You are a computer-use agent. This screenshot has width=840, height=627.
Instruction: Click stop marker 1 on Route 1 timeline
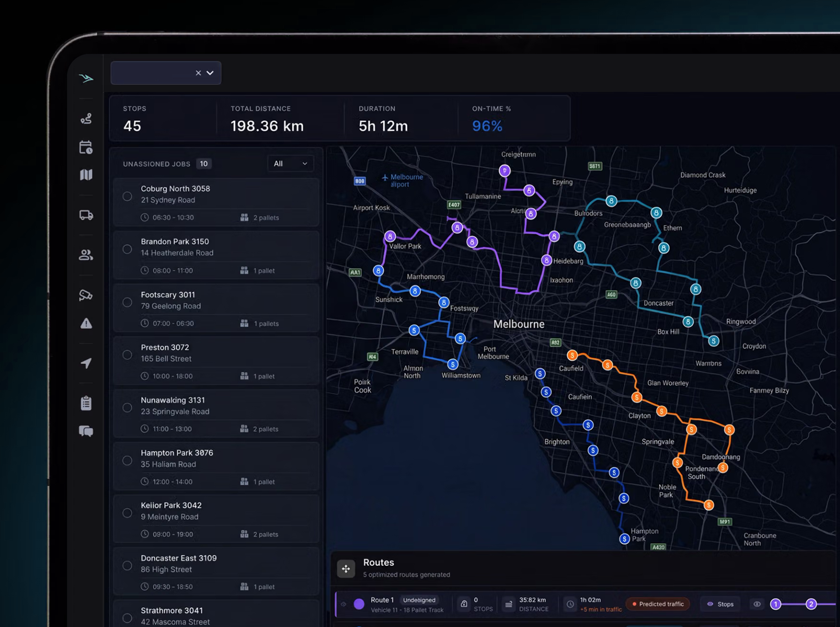[775, 604]
